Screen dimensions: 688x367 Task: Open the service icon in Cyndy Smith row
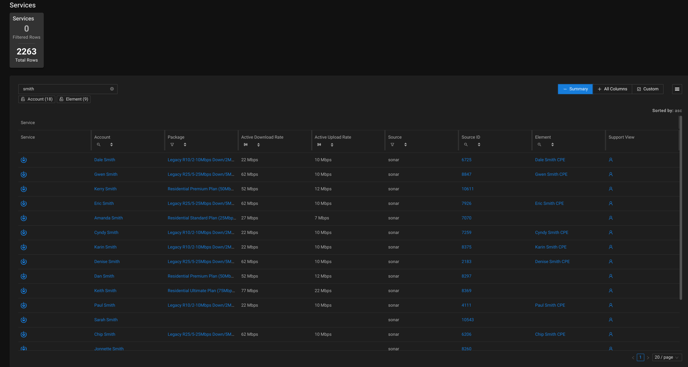[24, 232]
